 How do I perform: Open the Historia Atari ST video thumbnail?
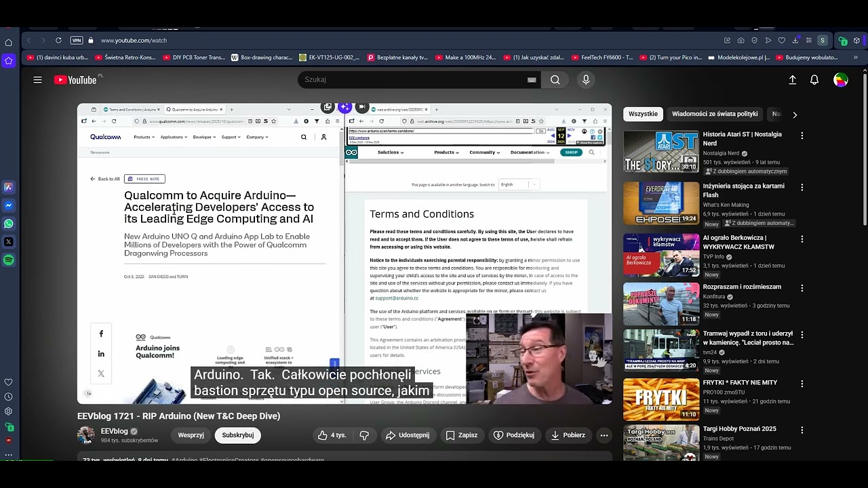[661, 151]
